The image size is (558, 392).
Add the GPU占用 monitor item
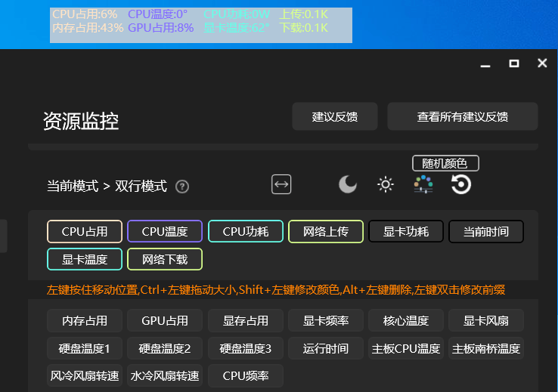pos(165,320)
